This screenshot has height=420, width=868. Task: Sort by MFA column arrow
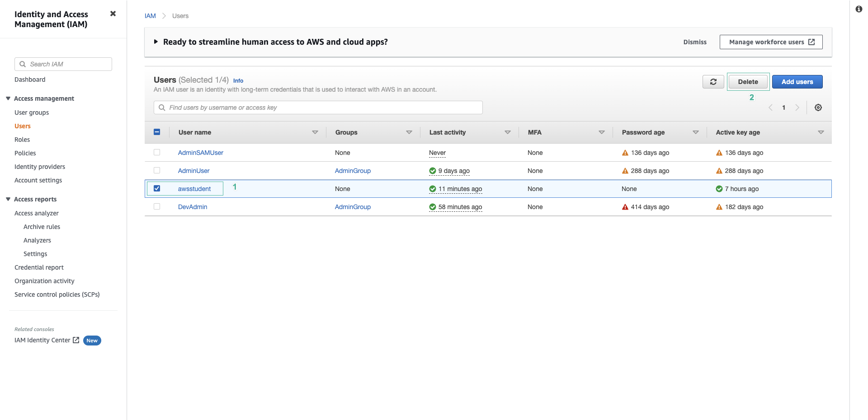(602, 132)
